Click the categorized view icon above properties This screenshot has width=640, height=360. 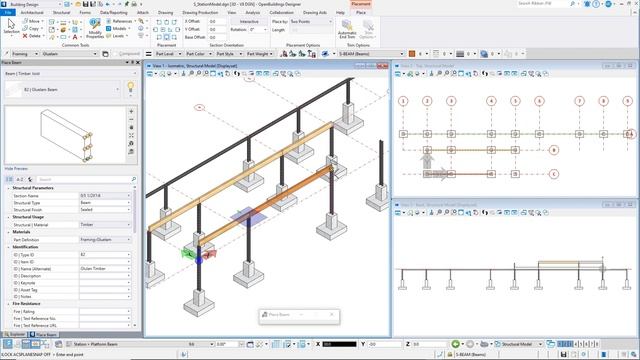point(9,179)
